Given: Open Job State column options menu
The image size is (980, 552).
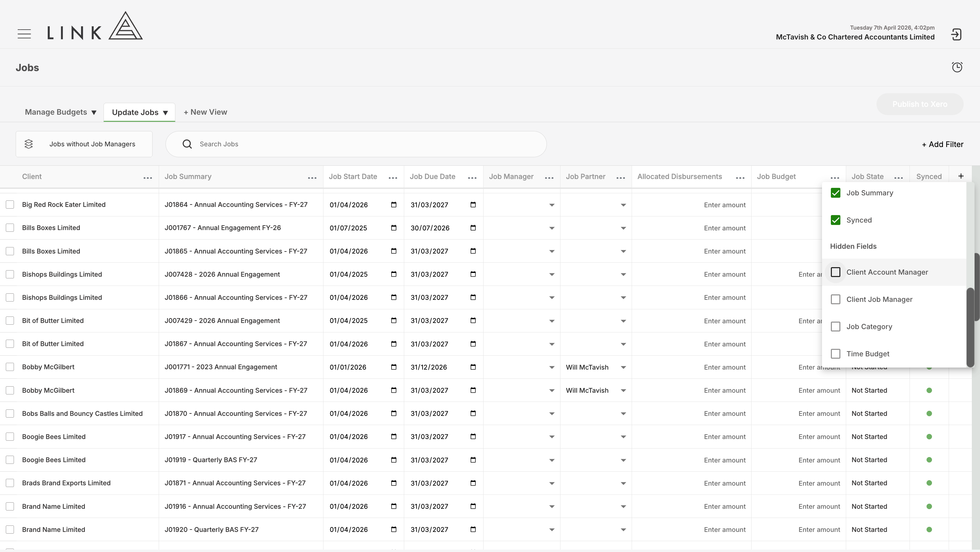Looking at the screenshot, I should coord(899,178).
